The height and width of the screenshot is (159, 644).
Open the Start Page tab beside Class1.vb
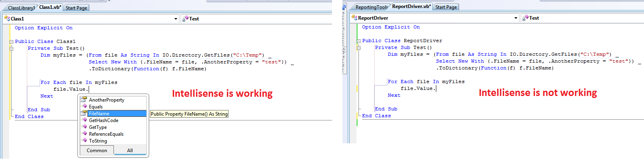point(76,8)
